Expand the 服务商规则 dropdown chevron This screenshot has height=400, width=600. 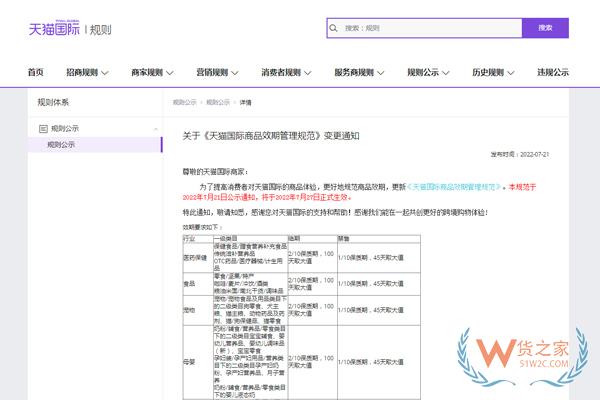coord(380,73)
